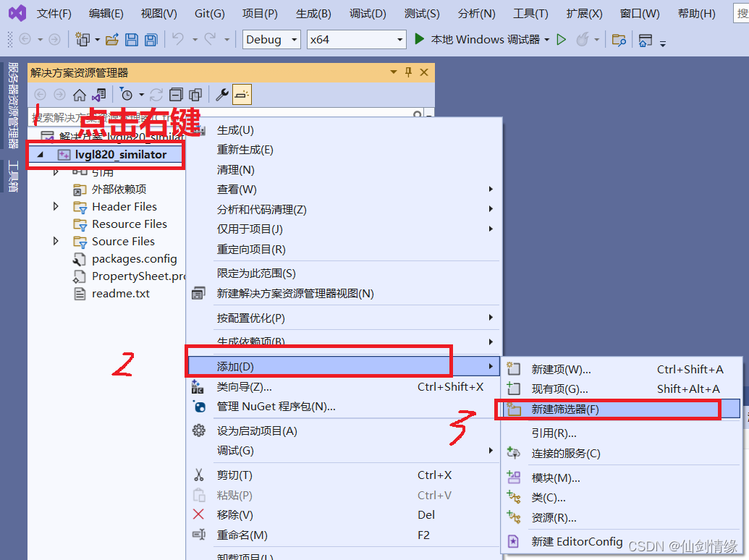Expand the Header Files folder
This screenshot has width=749, height=560.
pos(56,206)
